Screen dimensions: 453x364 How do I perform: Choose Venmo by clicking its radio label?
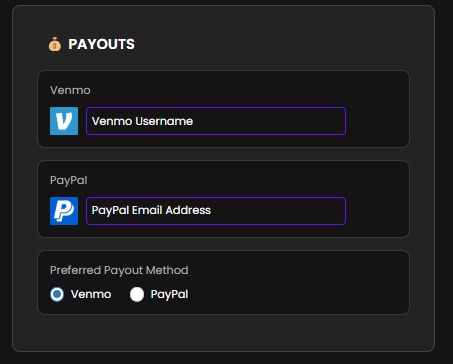91,294
